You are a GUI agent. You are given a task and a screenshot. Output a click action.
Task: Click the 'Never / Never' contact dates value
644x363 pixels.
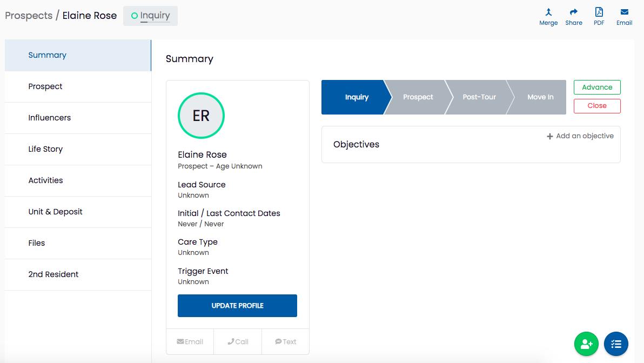pyautogui.click(x=201, y=224)
